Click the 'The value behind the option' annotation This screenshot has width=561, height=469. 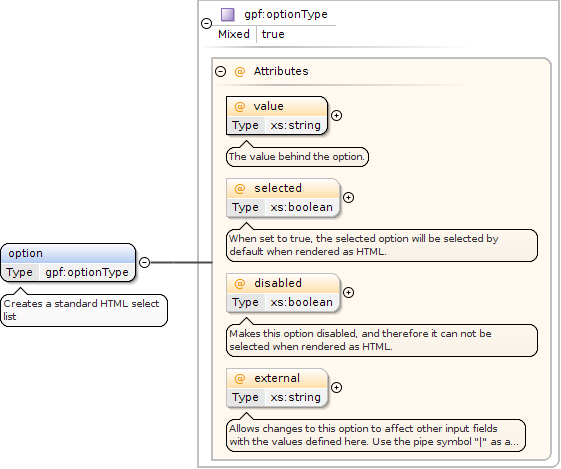(x=297, y=157)
